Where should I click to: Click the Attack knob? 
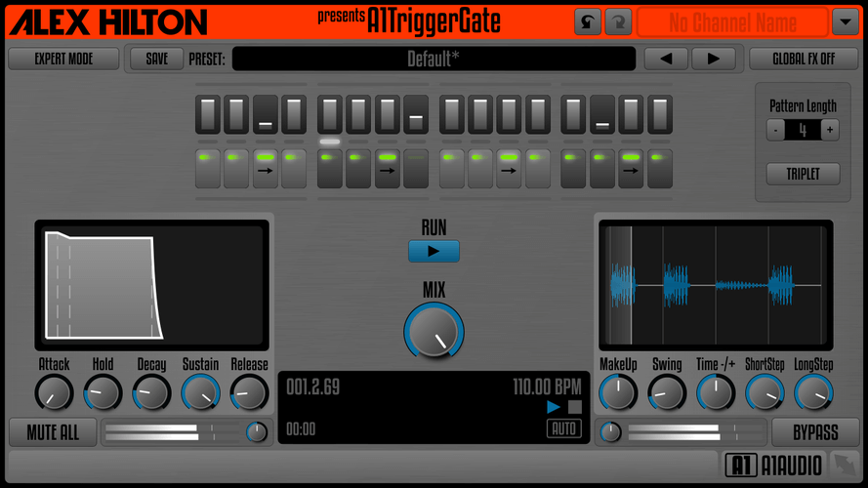[55, 392]
